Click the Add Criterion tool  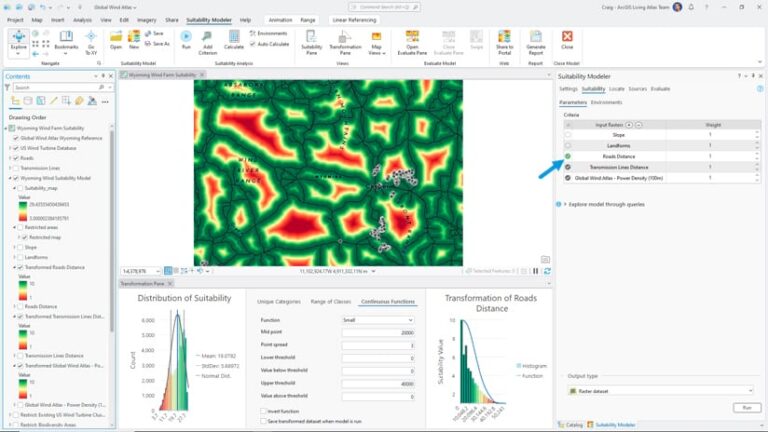pos(207,42)
